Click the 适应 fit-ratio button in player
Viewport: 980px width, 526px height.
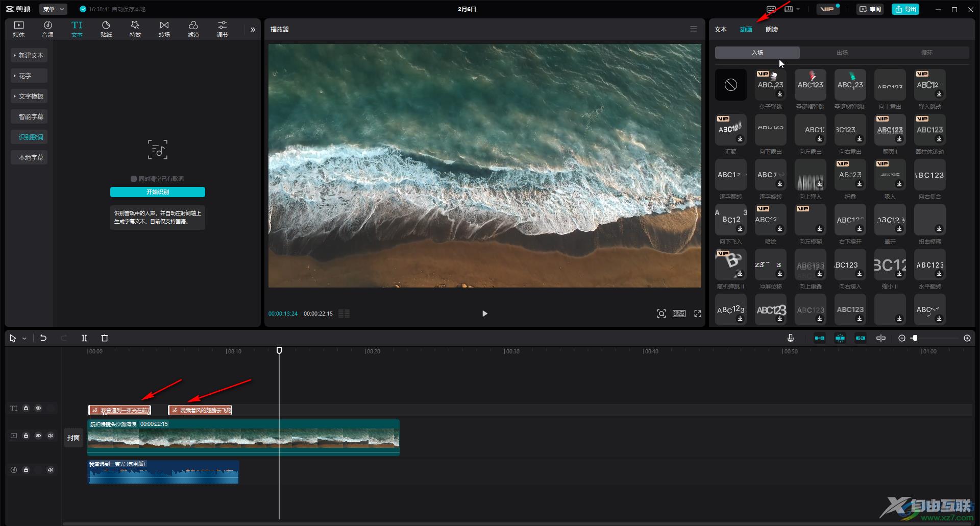point(679,314)
